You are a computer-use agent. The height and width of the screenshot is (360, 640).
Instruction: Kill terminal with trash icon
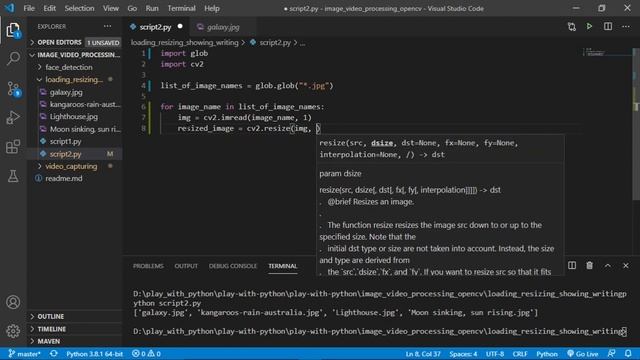pyautogui.click(x=589, y=265)
